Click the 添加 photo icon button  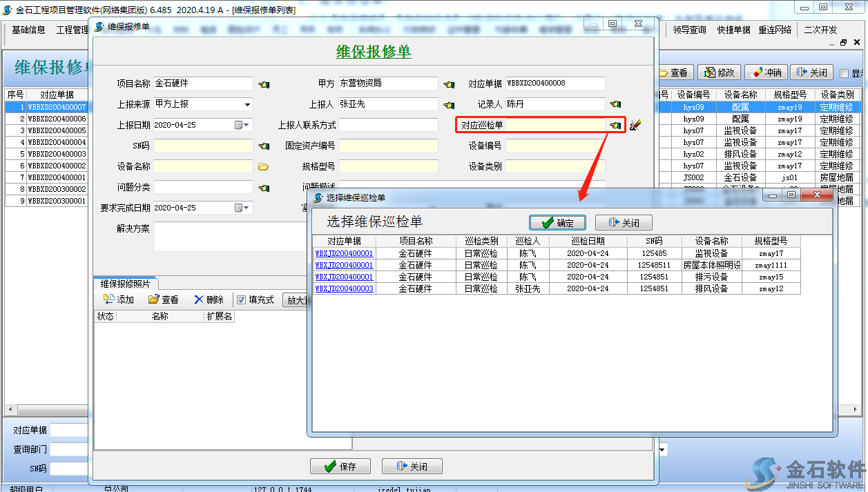[118, 299]
